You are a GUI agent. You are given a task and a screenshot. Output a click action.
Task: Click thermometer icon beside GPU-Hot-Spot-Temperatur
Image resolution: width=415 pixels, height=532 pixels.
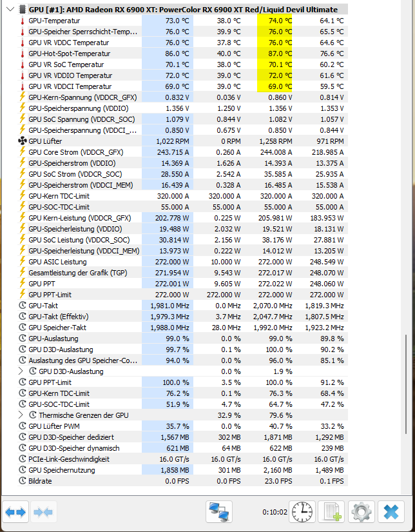point(23,54)
